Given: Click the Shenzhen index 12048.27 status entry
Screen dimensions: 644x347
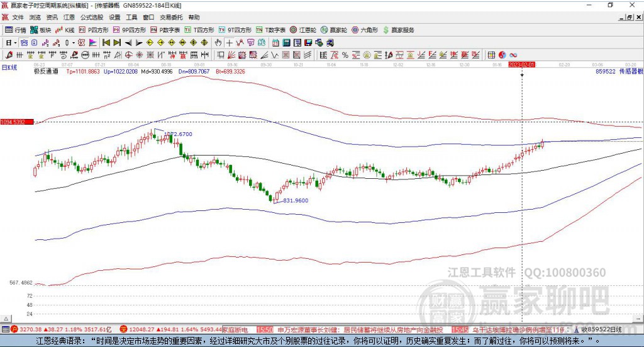Looking at the screenshot, I should [170, 329].
